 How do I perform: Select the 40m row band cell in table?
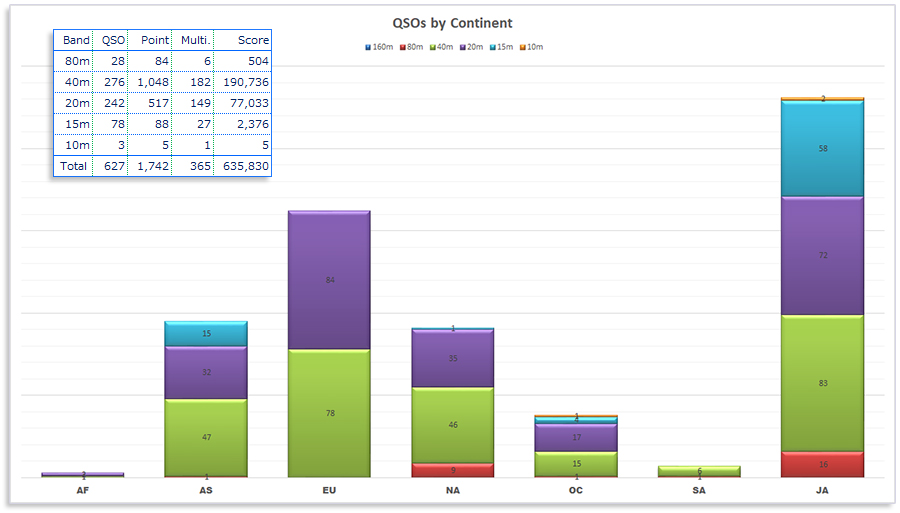pos(76,82)
